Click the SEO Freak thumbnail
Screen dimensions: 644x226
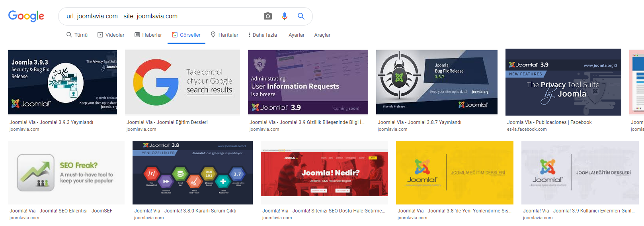click(x=66, y=173)
